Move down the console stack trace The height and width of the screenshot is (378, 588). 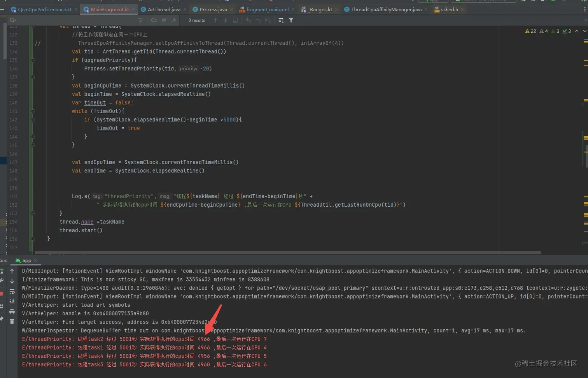(12, 281)
